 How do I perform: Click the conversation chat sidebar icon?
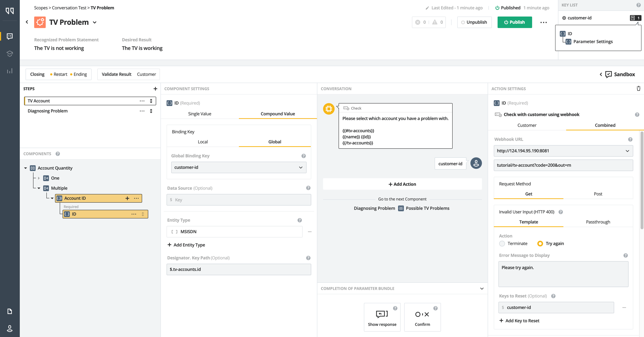pos(10,36)
